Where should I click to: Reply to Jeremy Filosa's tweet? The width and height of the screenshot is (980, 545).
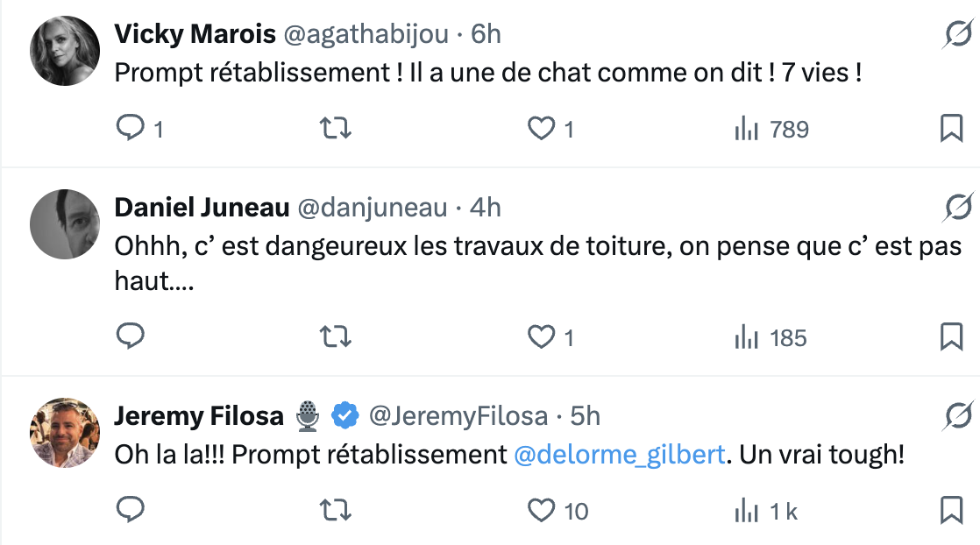tap(130, 510)
